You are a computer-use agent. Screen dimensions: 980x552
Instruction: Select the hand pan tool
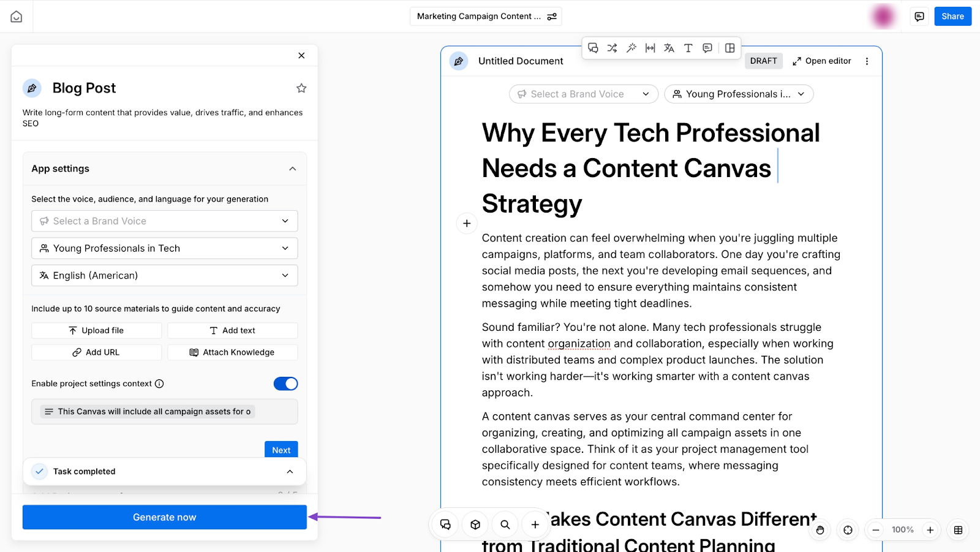tap(820, 530)
